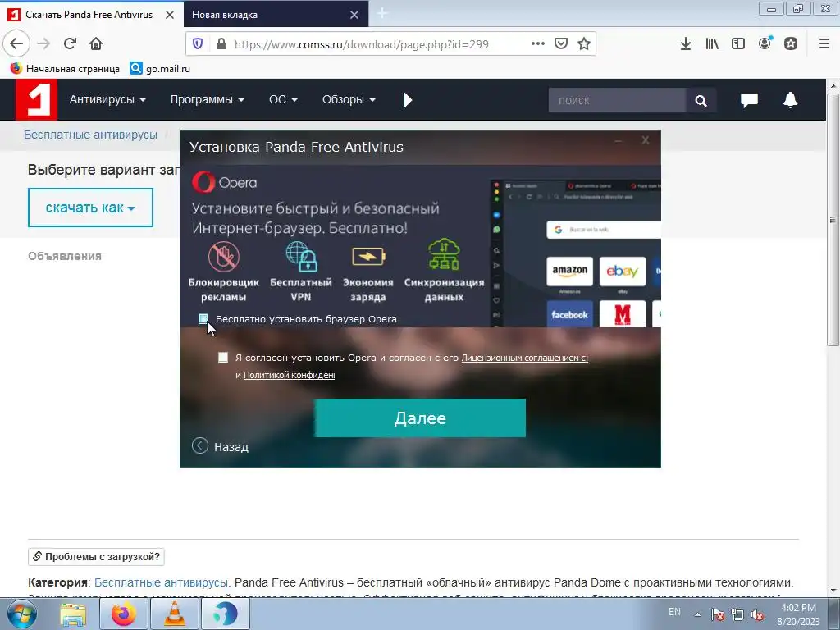
Task: Go back with the browser back arrow
Action: tap(16, 44)
